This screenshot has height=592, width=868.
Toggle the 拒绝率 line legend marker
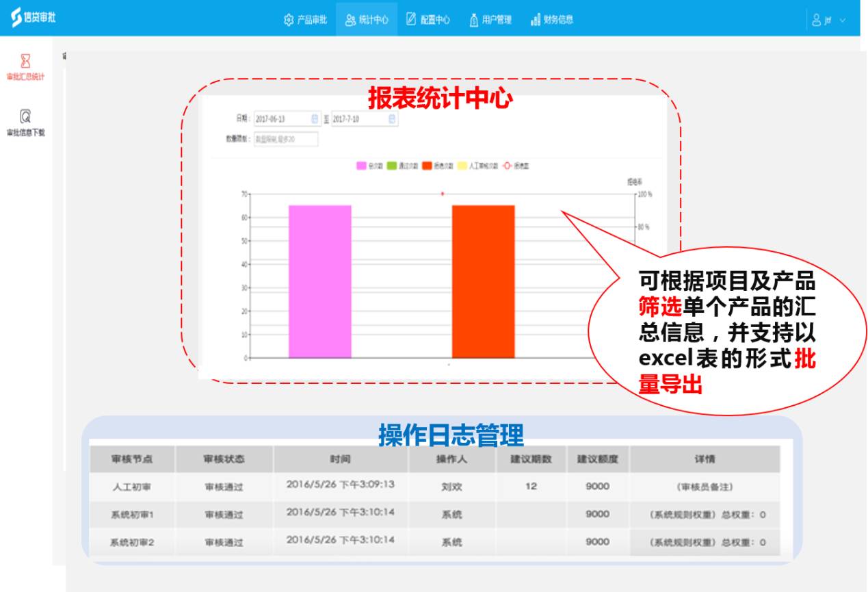[x=508, y=166]
